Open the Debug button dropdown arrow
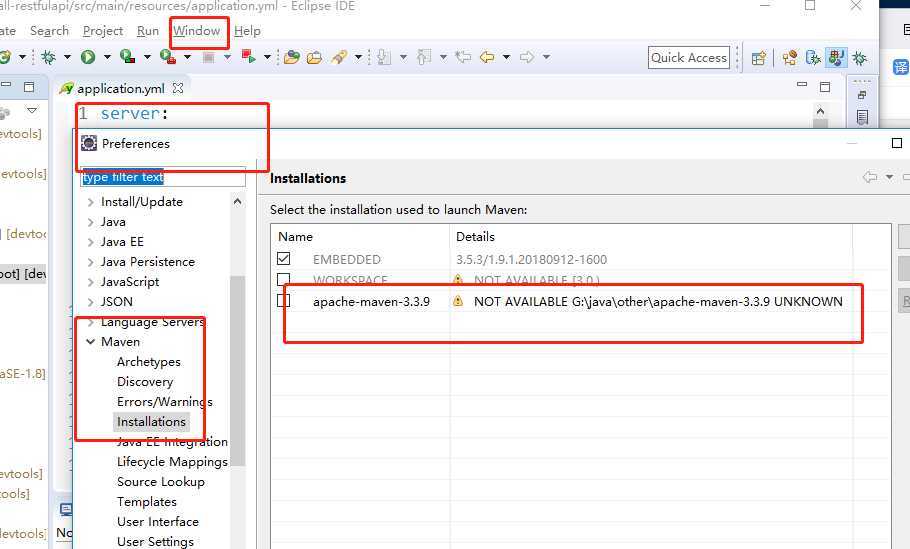This screenshot has width=910, height=549. pos(67,57)
